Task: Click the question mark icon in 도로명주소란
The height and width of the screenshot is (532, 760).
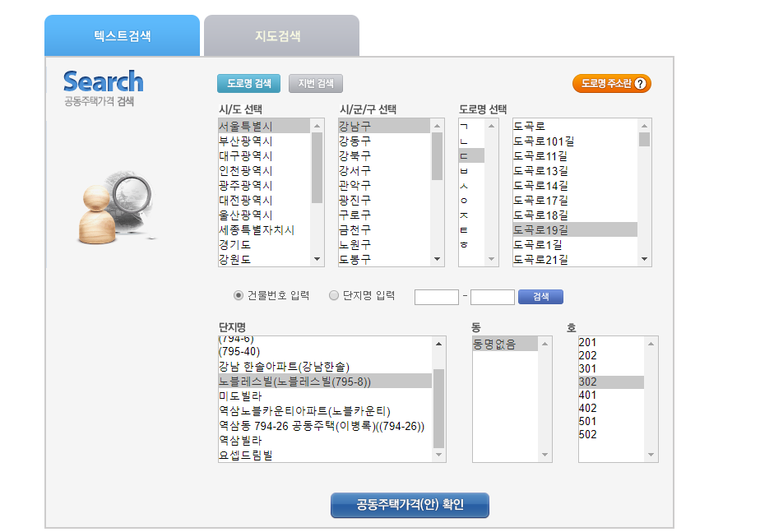Action: click(640, 83)
